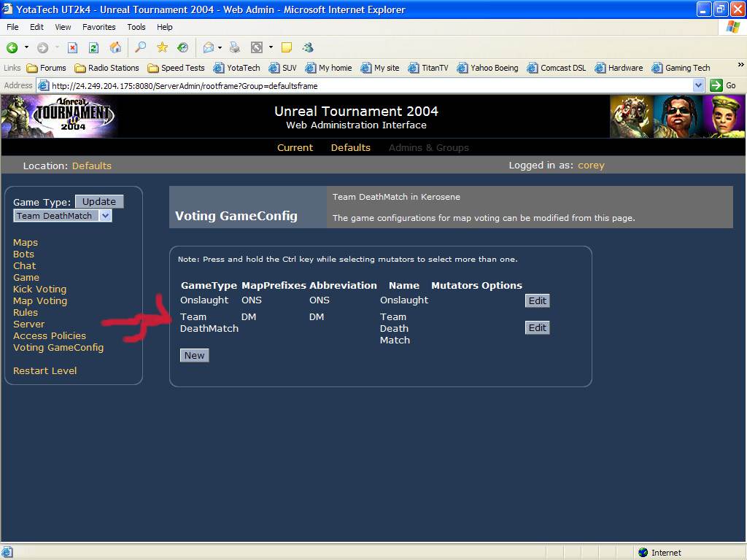747x560 pixels.
Task: Print the page using the printer icon
Action: tap(234, 47)
